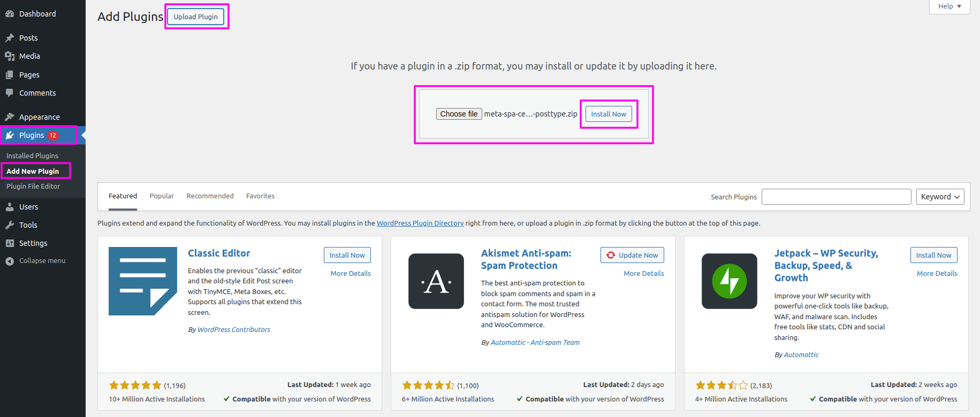Open Automattic - Anti-spam Team author link

point(535,343)
